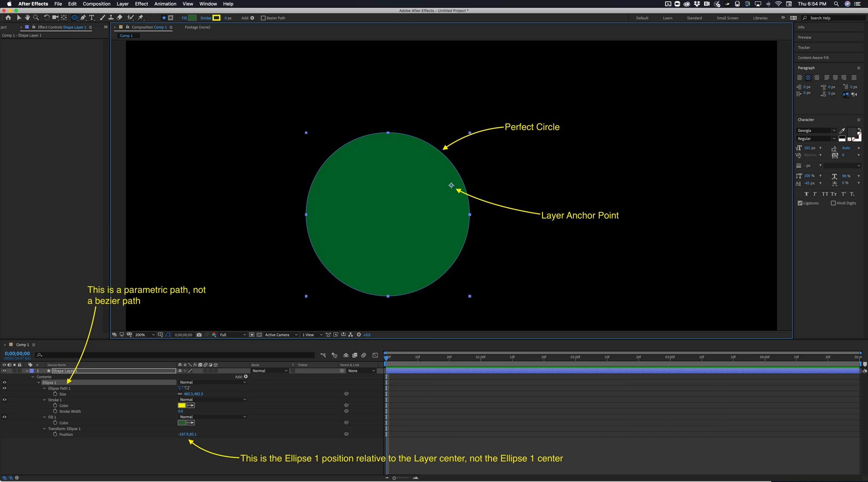Click the toolbar Fill color swatch

tap(192, 18)
